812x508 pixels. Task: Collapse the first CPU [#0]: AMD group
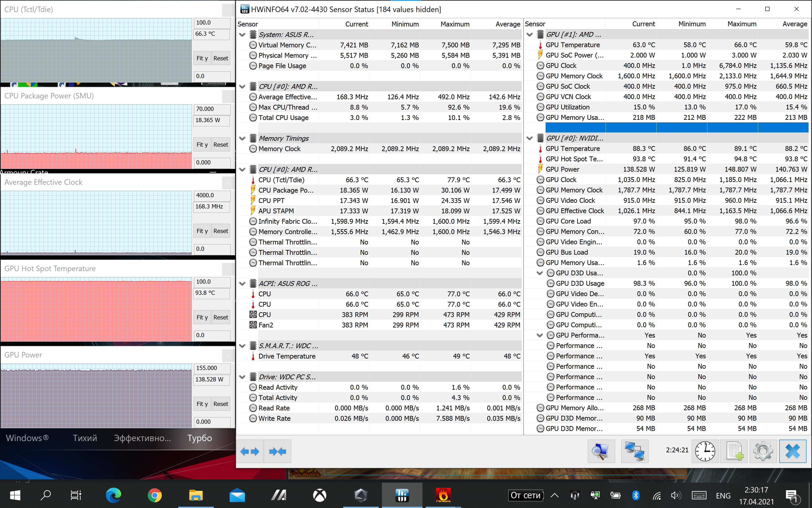[x=242, y=87]
